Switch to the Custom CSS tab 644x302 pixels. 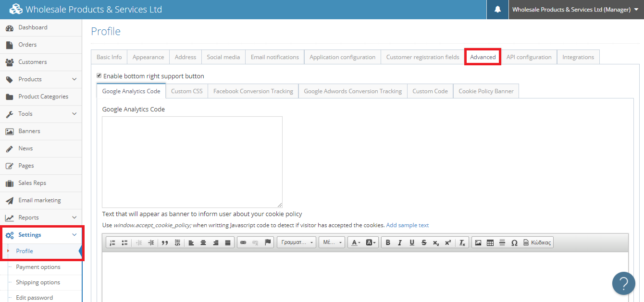click(x=186, y=90)
